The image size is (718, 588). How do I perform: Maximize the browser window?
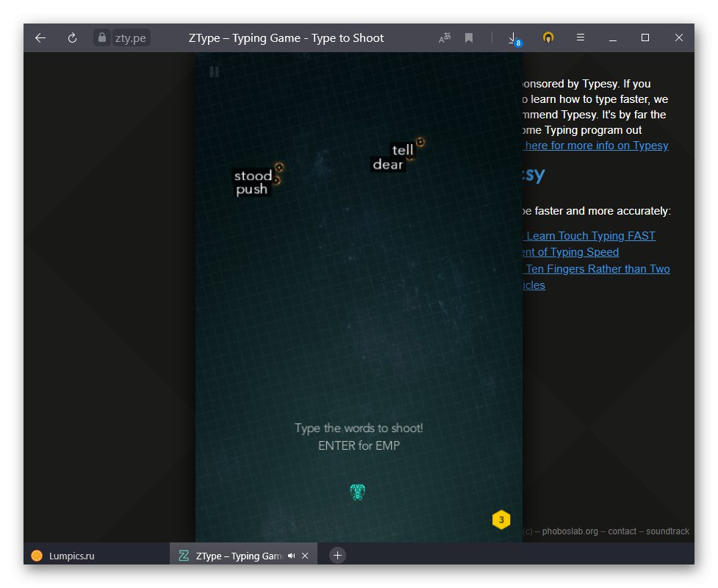[x=645, y=37]
